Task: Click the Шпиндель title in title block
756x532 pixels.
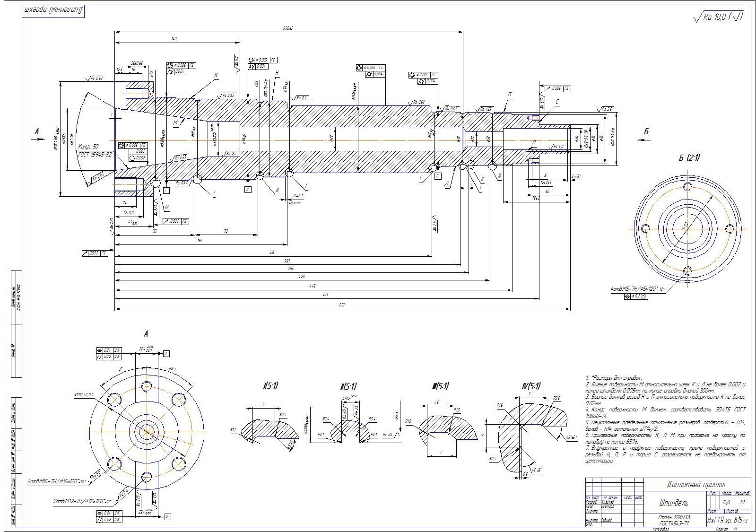Action: pos(673,502)
